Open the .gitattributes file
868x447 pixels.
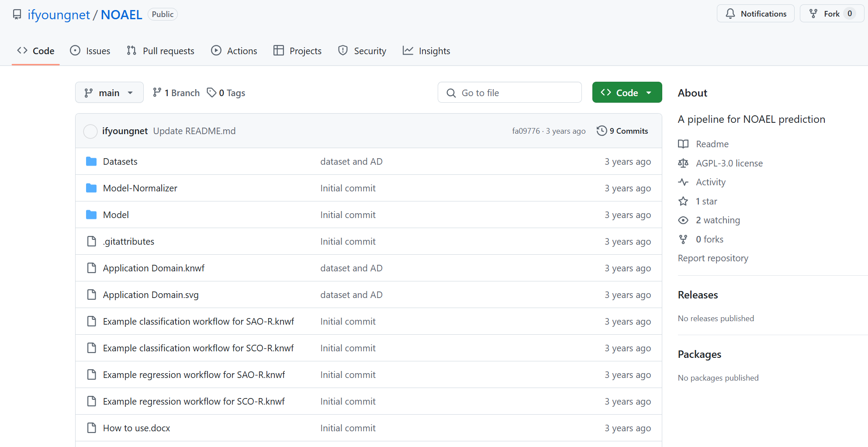point(128,242)
